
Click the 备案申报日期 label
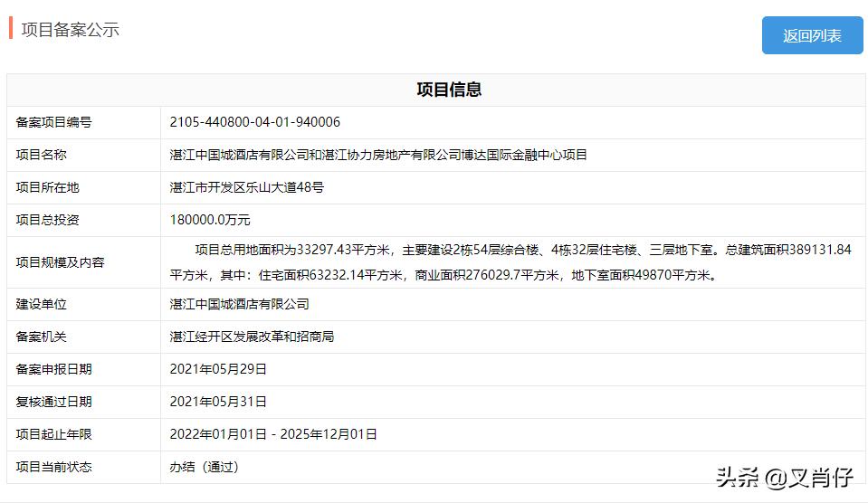click(53, 370)
